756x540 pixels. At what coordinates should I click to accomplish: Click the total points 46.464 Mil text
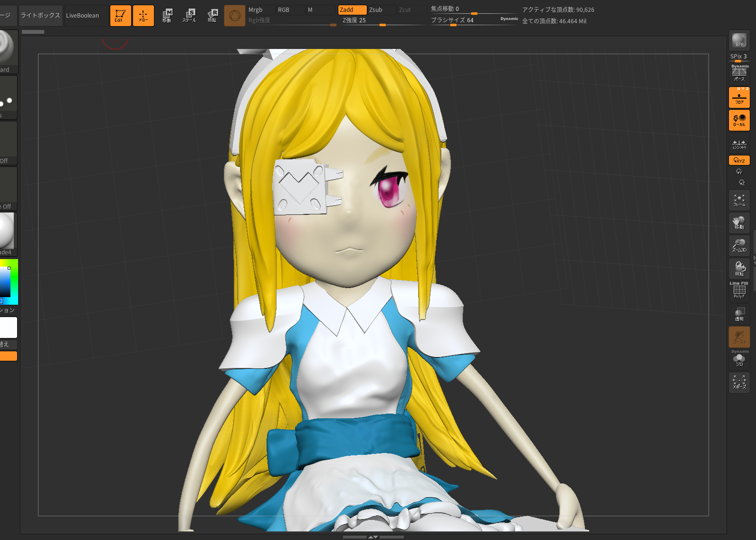(x=554, y=21)
